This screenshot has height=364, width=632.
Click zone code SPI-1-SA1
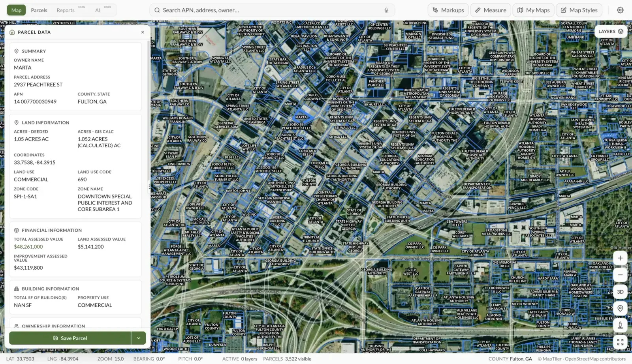coord(25,197)
